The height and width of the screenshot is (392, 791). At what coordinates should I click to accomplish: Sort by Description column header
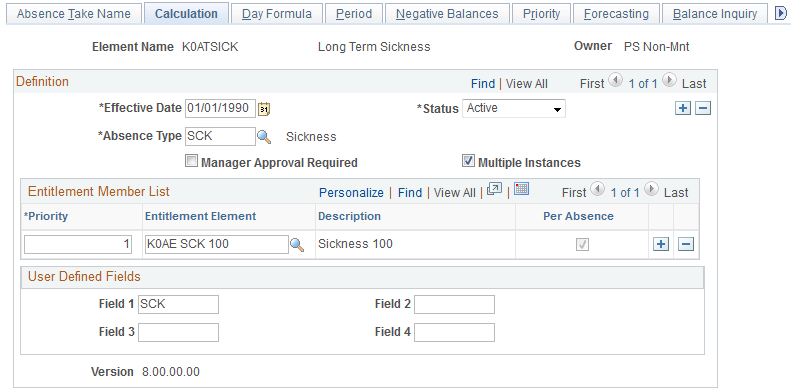tap(349, 216)
